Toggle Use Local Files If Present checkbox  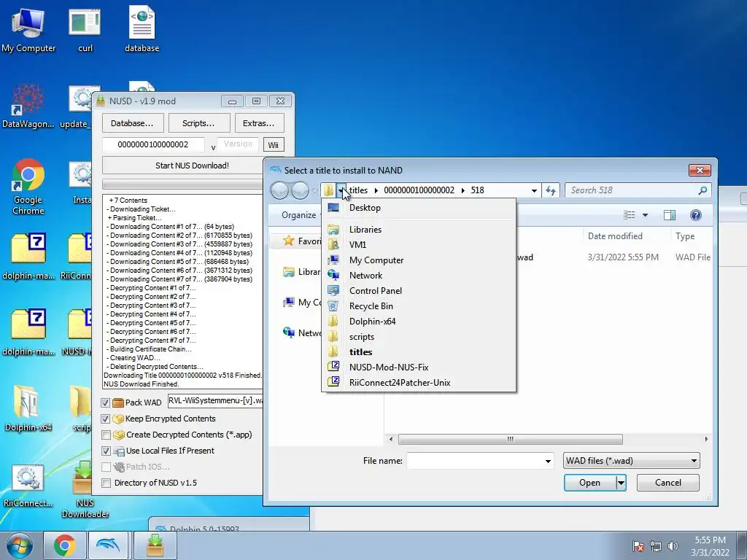[x=106, y=451]
